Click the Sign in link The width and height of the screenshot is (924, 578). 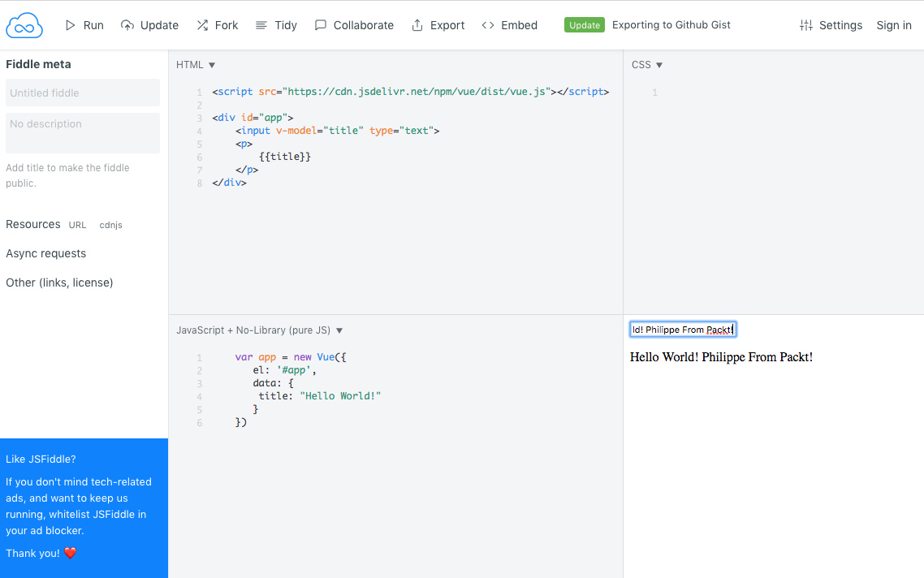coord(893,25)
